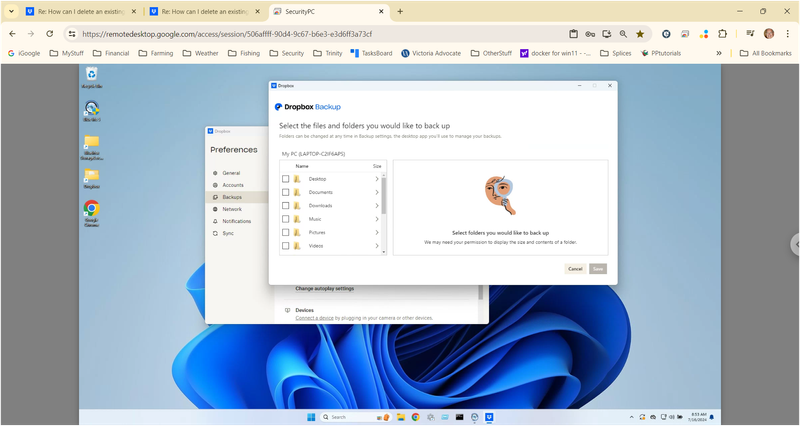Expand the Downloads folder chevron

pos(377,206)
